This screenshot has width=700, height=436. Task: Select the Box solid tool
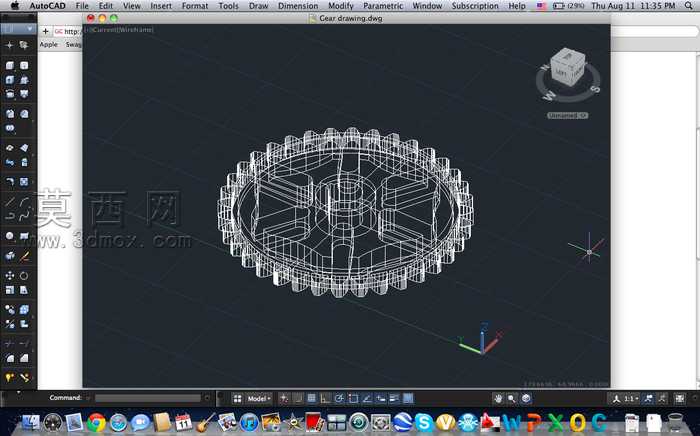point(10,66)
